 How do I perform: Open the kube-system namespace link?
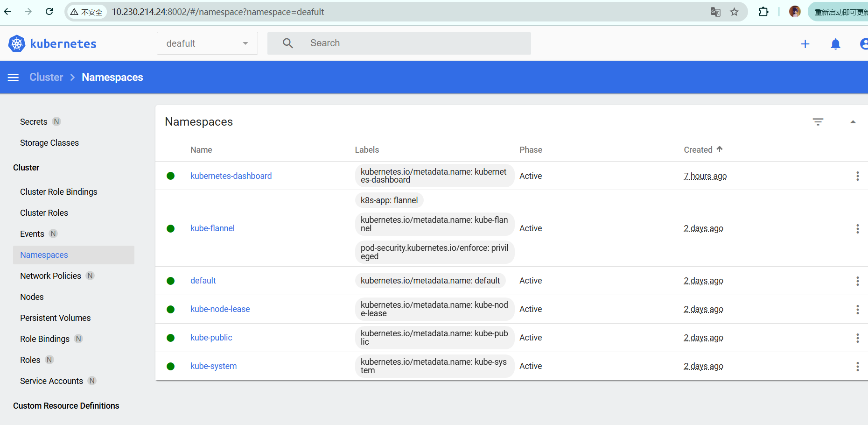[214, 366]
